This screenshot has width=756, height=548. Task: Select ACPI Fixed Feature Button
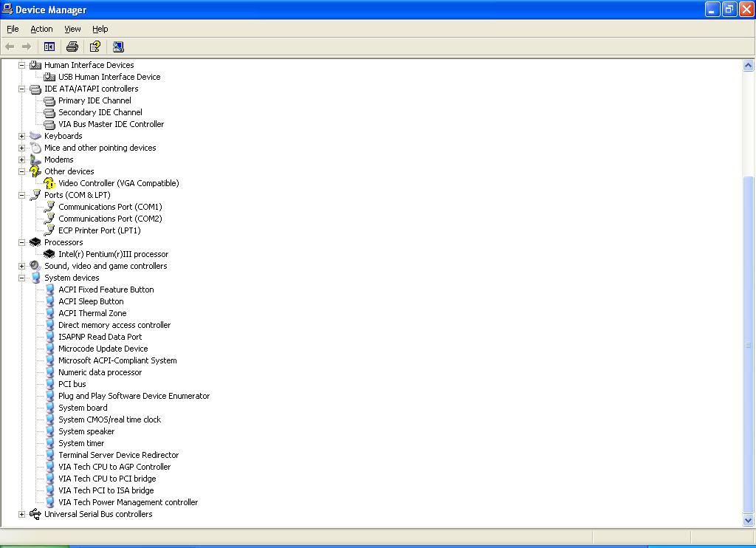point(106,290)
